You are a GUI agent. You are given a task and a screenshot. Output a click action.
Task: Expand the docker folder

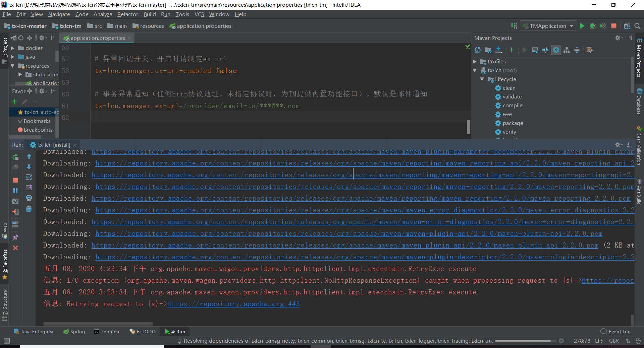tap(12, 48)
